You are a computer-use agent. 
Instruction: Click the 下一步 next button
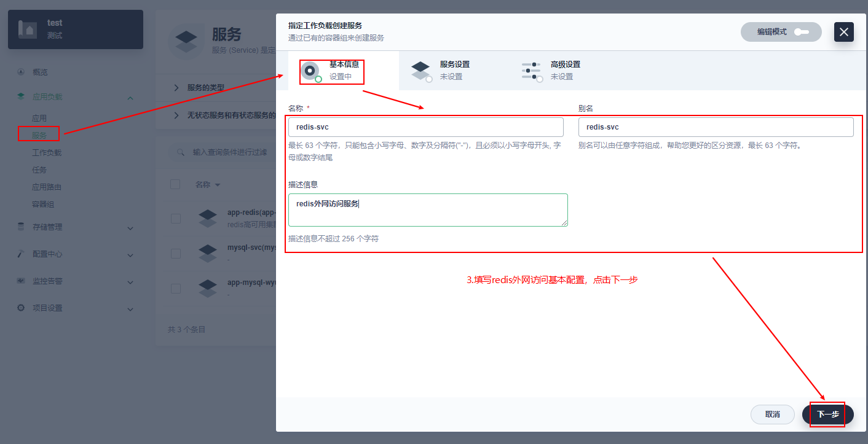point(829,415)
